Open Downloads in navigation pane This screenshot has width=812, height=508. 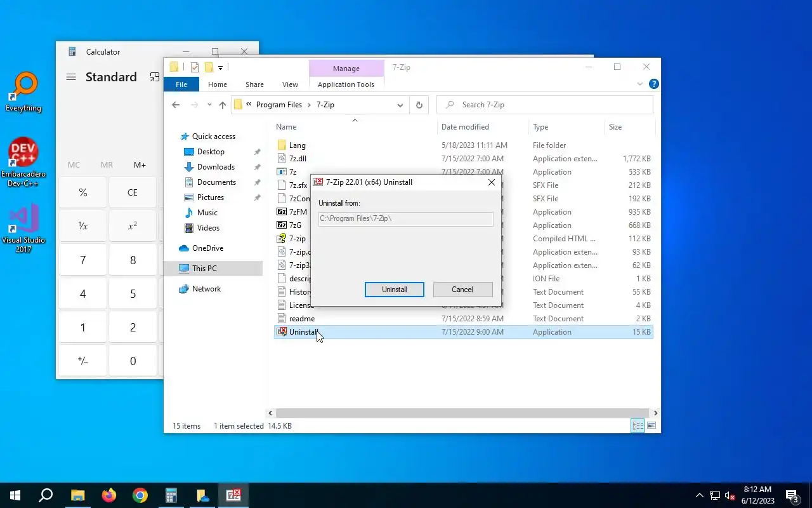[216, 167]
